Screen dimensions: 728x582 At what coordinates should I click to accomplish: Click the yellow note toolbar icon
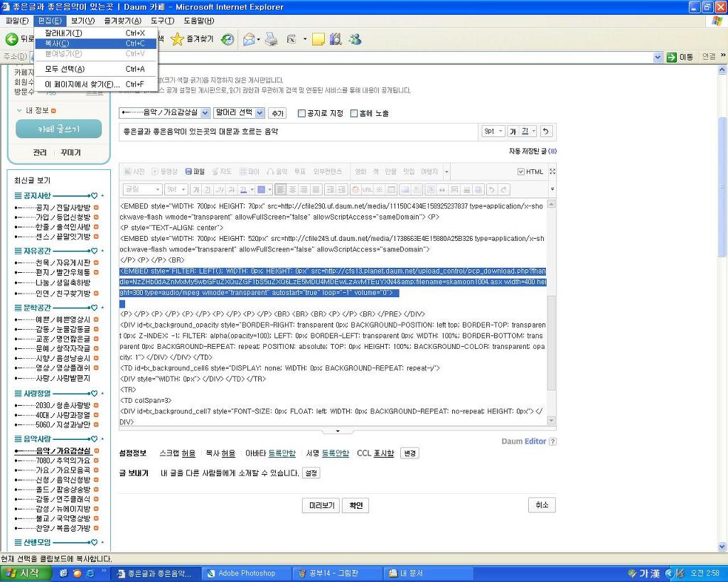318,40
